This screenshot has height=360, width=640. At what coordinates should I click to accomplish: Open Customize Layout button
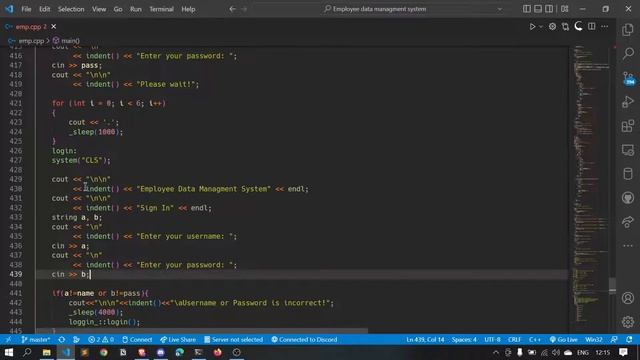click(564, 9)
